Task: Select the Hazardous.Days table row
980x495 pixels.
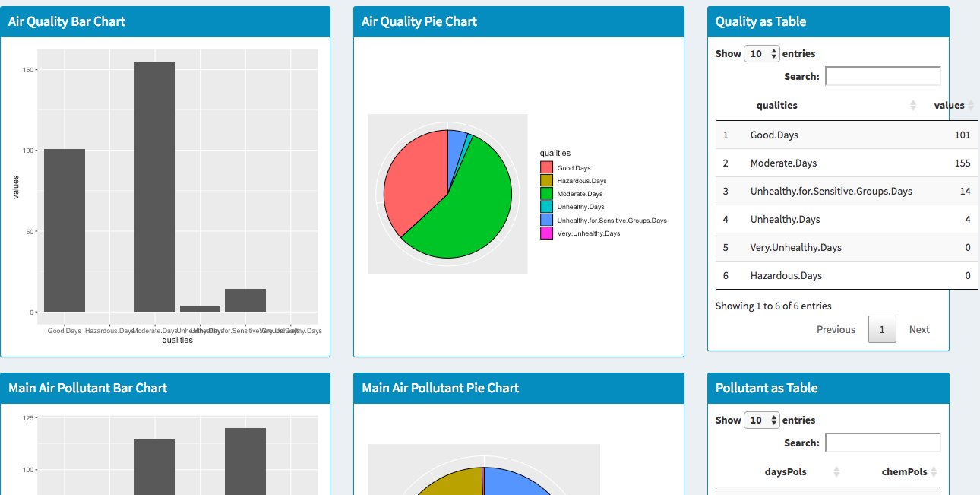Action: [x=847, y=275]
